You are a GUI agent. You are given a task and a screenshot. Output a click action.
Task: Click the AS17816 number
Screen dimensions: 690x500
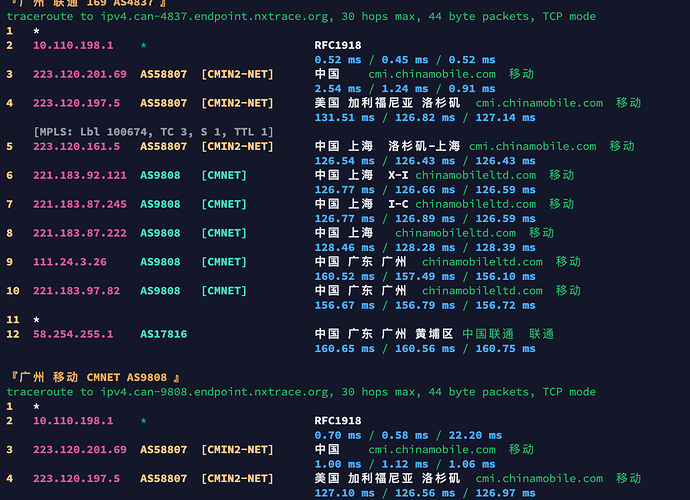(163, 335)
